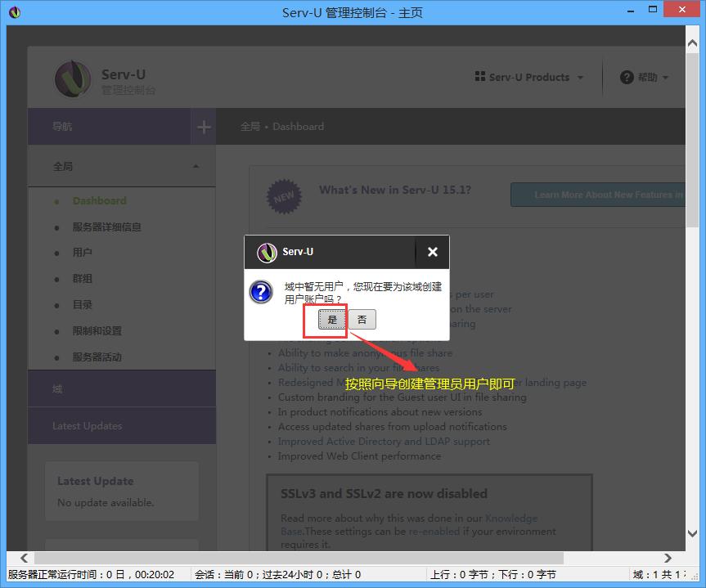
Task: Open 限制和设置 in the sidebar
Action: (x=97, y=331)
